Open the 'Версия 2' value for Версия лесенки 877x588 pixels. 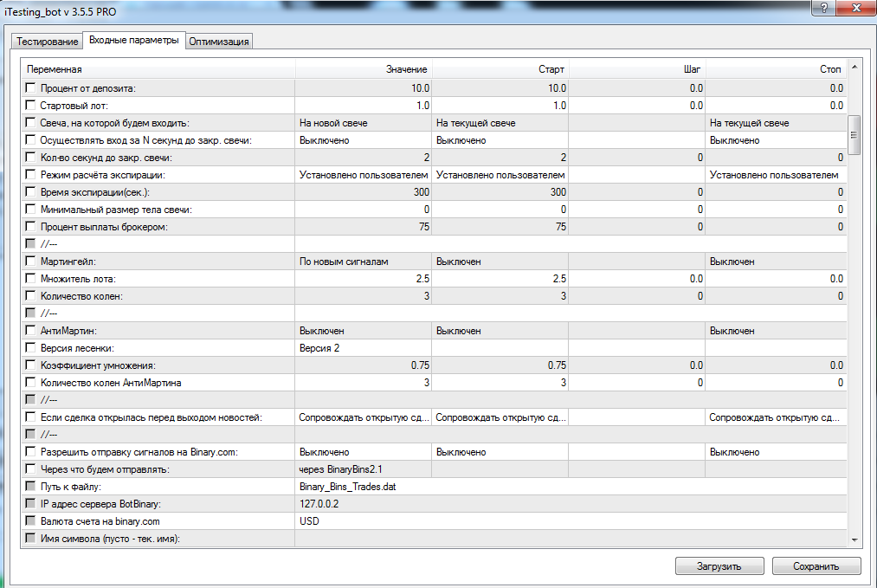tap(363, 348)
